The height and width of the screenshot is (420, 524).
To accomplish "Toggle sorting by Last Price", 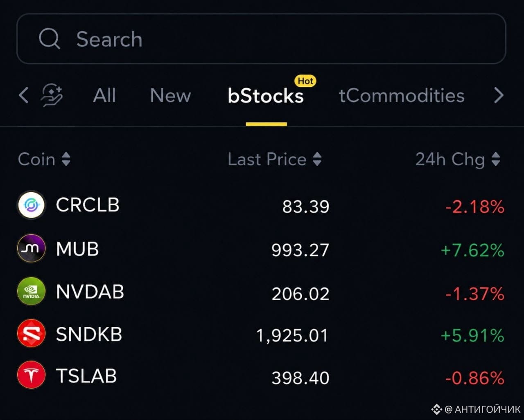I will 274,159.
